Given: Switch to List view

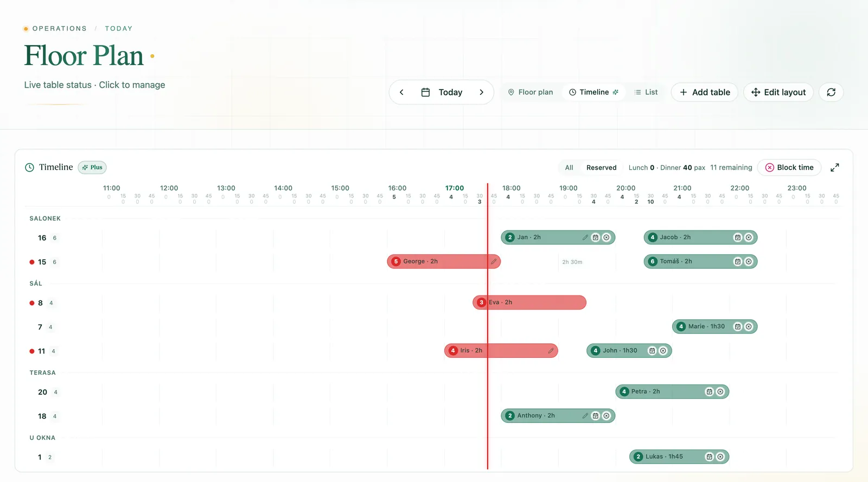Looking at the screenshot, I should (646, 92).
